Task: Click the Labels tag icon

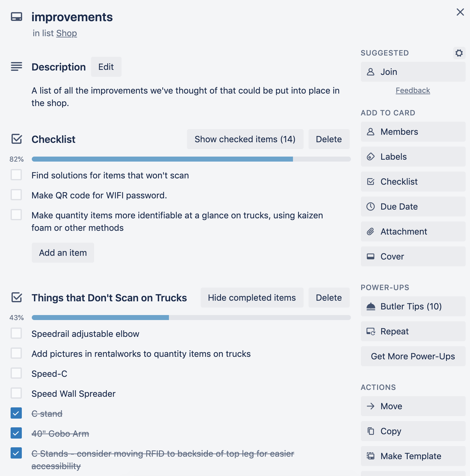Action: point(371,157)
